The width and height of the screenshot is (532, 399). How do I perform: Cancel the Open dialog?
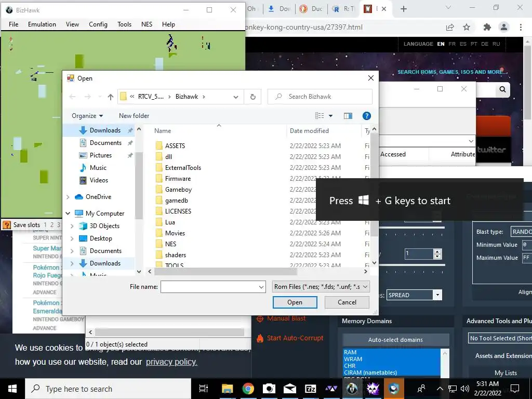coord(347,302)
